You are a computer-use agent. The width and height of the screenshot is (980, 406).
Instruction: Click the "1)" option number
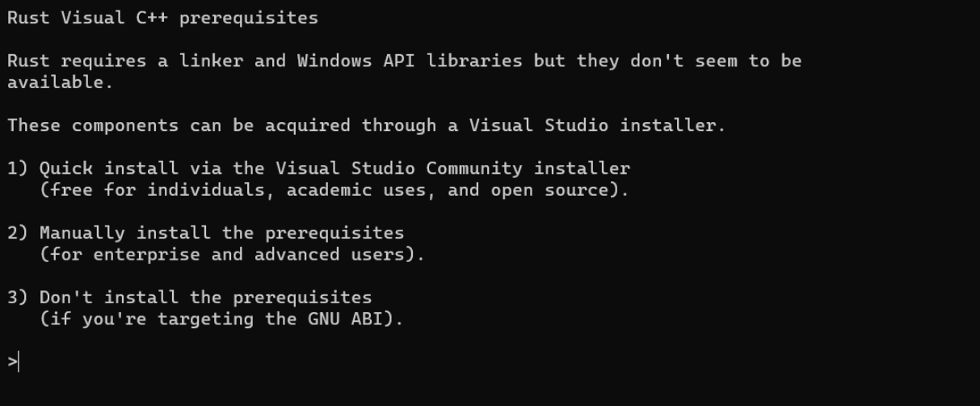(x=18, y=168)
